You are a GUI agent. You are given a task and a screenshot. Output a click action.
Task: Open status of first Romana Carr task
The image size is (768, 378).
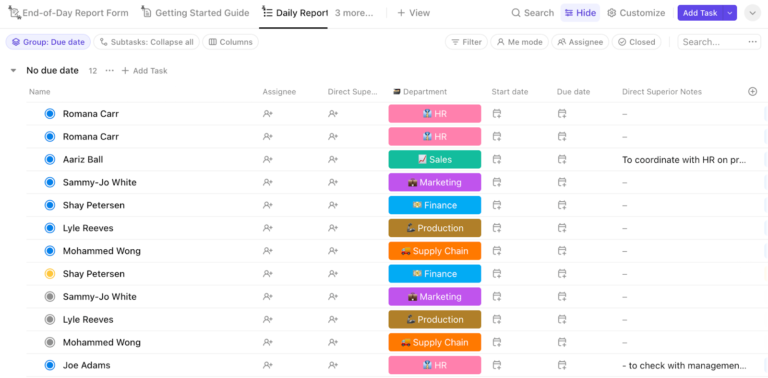coord(49,114)
